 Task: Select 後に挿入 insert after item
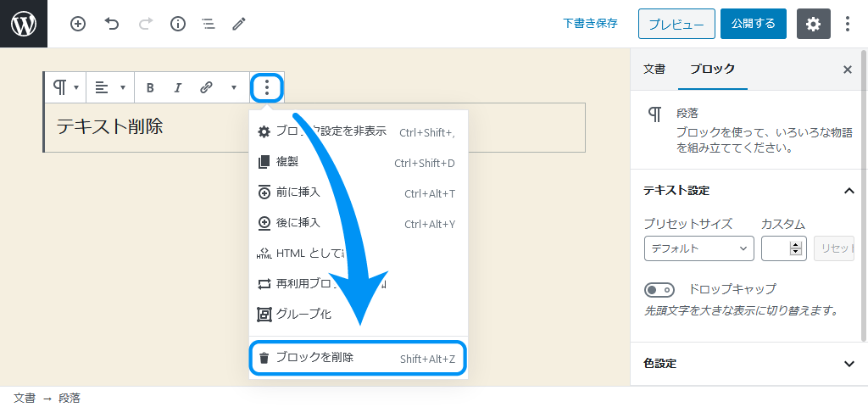click(x=359, y=223)
